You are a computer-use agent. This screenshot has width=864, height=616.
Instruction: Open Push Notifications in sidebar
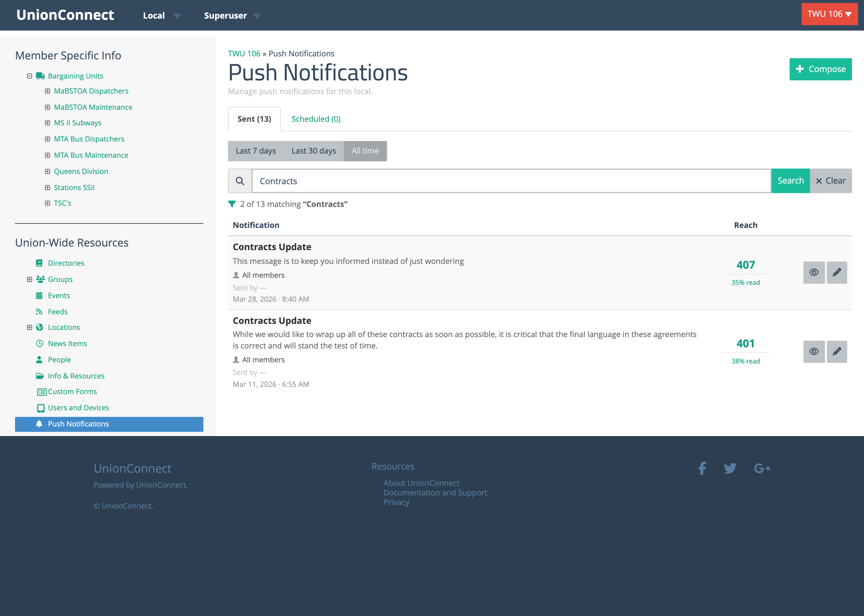pos(109,424)
